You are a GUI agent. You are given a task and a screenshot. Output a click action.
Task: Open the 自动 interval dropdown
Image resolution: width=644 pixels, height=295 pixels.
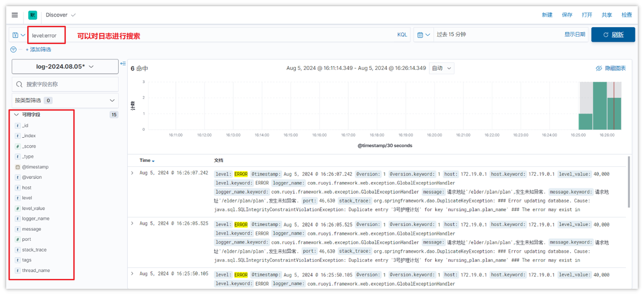441,68
